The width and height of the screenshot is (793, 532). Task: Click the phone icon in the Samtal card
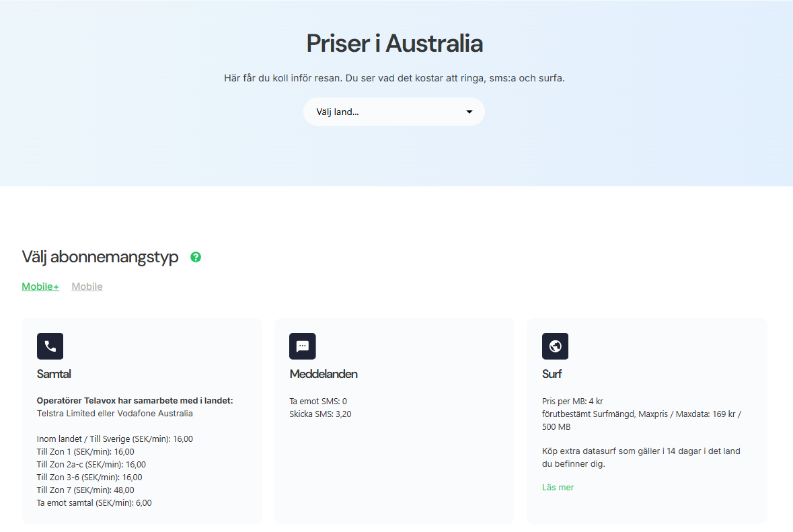(x=50, y=346)
